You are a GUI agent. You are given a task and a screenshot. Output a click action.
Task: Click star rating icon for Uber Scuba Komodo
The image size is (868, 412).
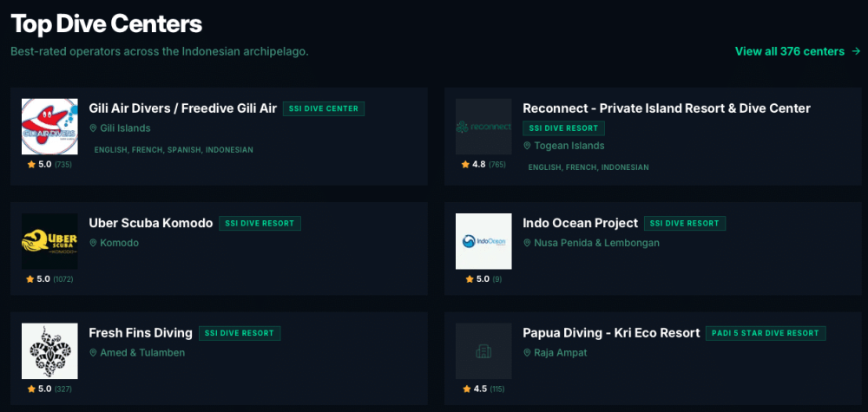[x=30, y=279]
